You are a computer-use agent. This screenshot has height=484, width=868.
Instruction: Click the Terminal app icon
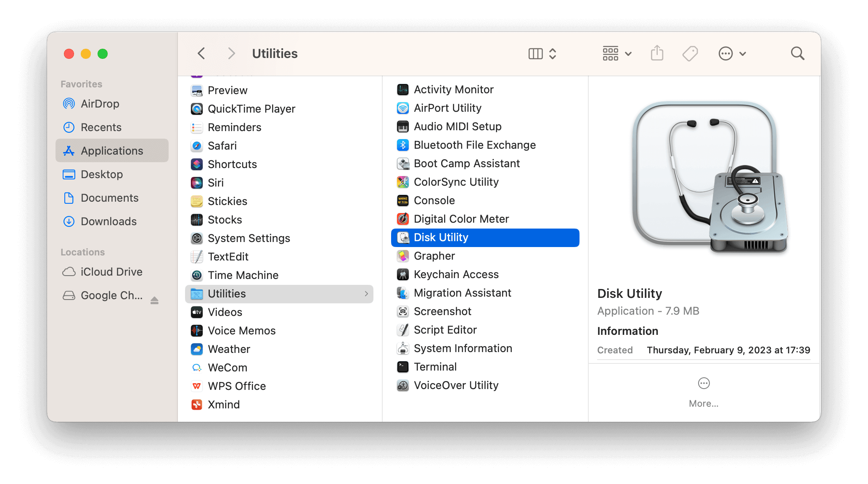(403, 367)
